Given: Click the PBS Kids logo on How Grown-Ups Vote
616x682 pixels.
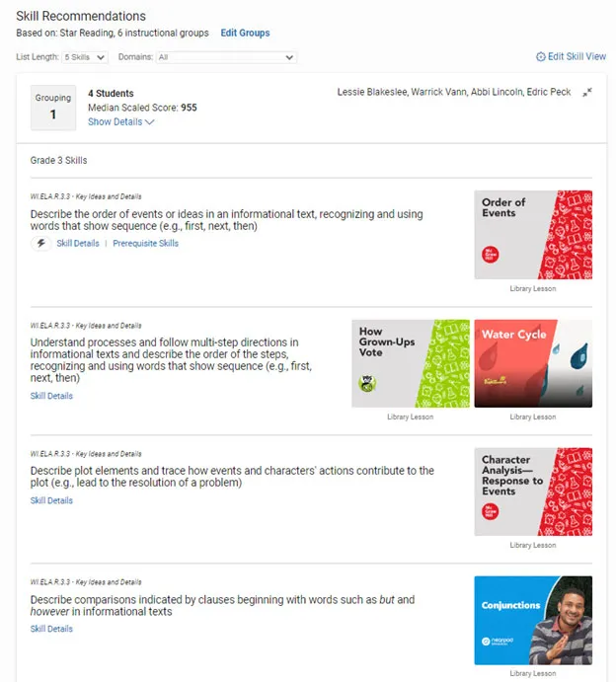Looking at the screenshot, I should 367,383.
